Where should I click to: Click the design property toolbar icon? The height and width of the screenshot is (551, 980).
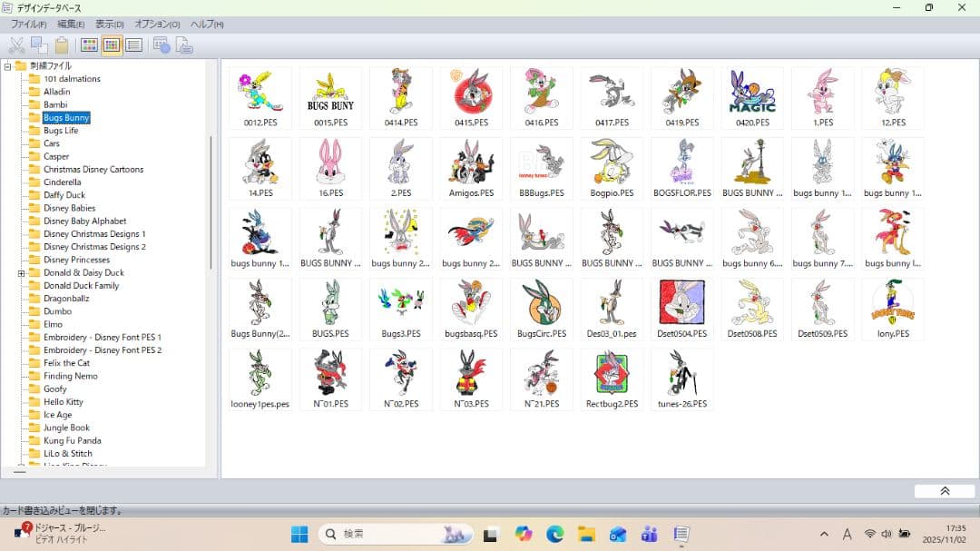coord(162,45)
